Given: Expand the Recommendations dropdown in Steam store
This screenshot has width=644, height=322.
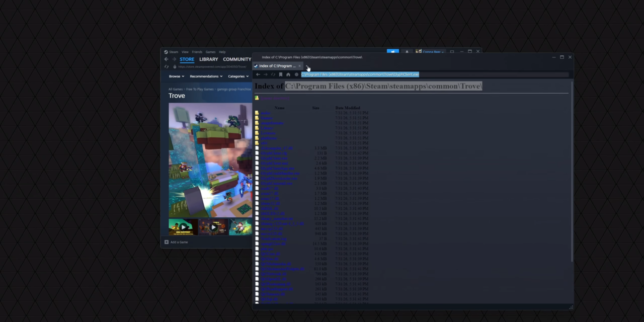Looking at the screenshot, I should pyautogui.click(x=206, y=76).
